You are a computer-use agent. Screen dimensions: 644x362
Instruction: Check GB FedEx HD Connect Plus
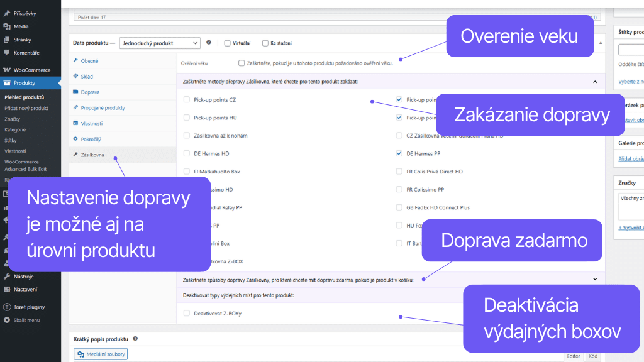point(399,207)
